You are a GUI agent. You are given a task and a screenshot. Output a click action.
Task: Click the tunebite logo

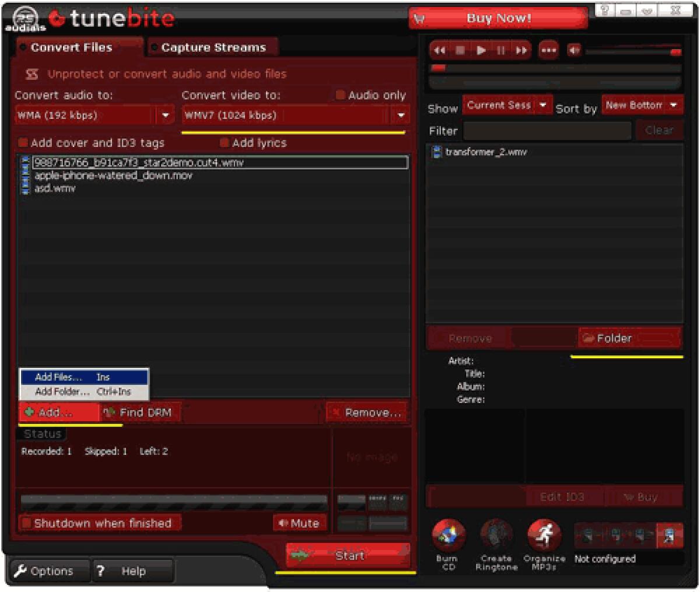pyautogui.click(x=111, y=19)
